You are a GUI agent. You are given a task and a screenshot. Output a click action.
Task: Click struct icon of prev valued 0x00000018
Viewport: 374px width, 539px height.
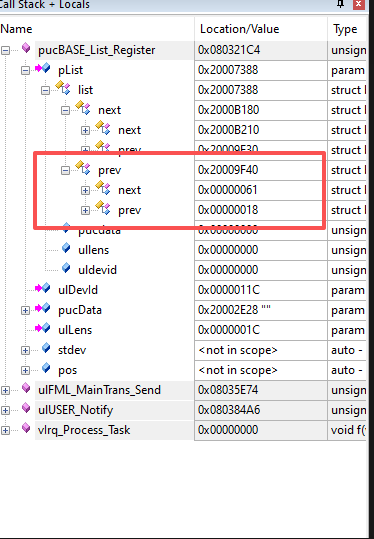click(103, 207)
